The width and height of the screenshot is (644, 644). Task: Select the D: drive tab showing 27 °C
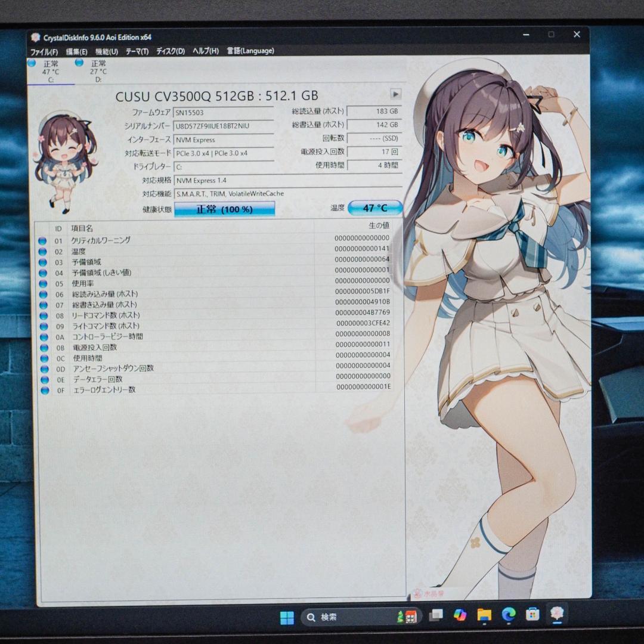(98, 71)
